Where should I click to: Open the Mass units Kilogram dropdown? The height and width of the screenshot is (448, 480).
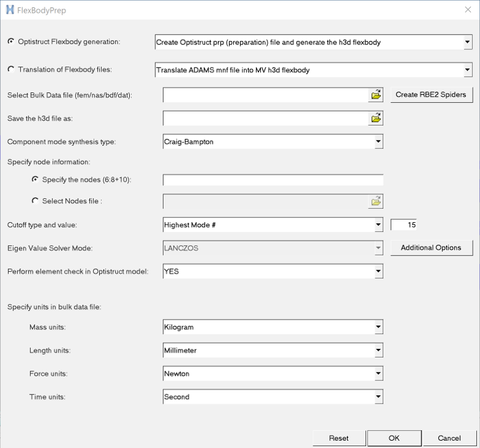click(378, 327)
